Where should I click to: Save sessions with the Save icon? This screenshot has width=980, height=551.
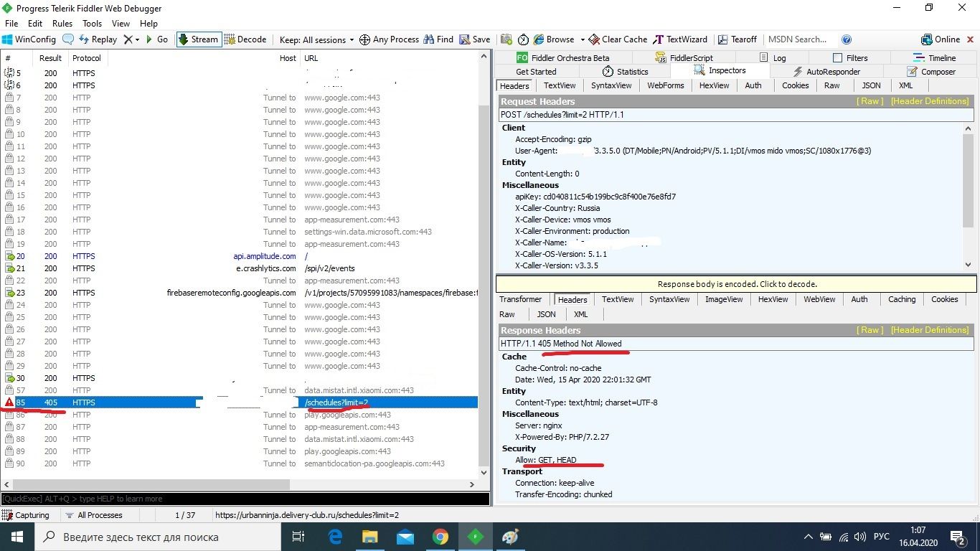click(475, 39)
